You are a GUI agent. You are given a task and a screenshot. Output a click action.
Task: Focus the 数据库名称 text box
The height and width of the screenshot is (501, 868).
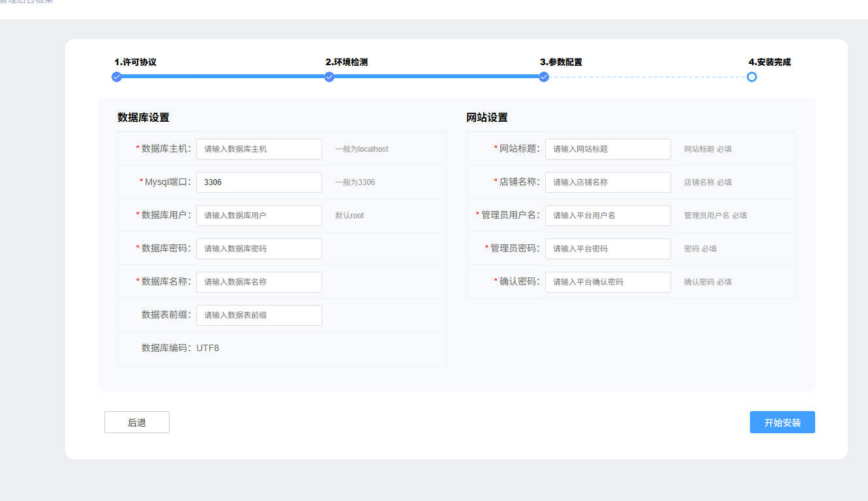(x=259, y=282)
